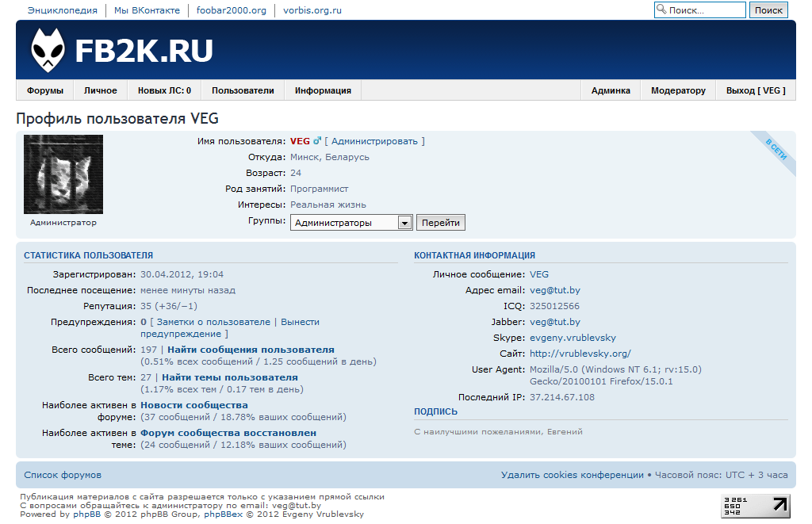
Task: Open the Энциклопедия top link
Action: [x=63, y=10]
